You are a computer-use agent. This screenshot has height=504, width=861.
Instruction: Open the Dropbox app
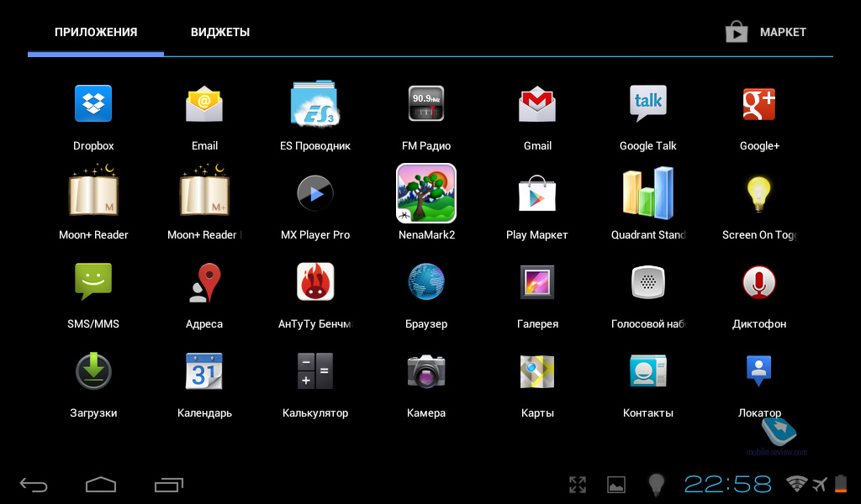tap(93, 103)
